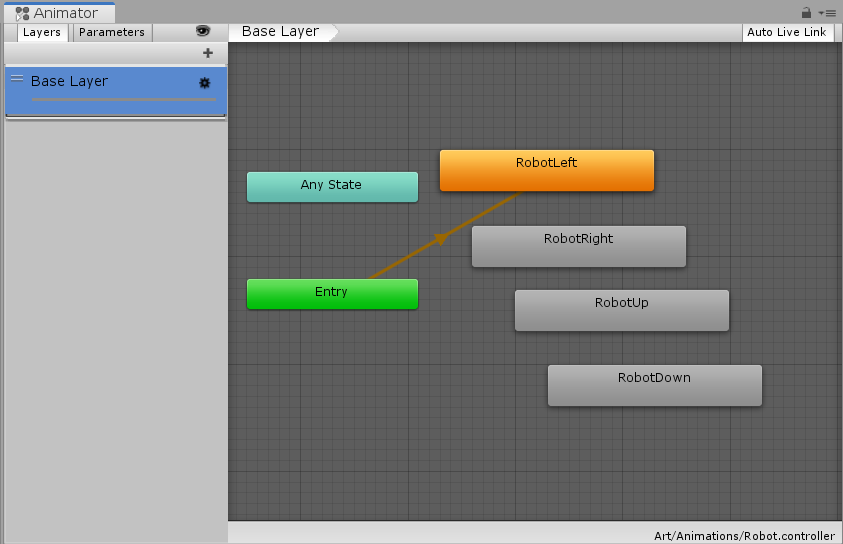The width and height of the screenshot is (843, 544).
Task: Click the Base Layer breadcrumb
Action: point(281,32)
